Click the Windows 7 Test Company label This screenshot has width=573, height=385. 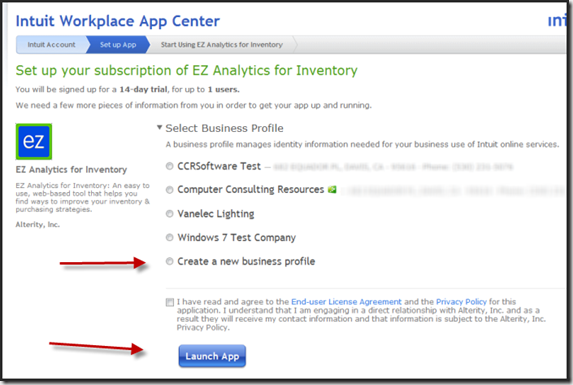tap(236, 237)
